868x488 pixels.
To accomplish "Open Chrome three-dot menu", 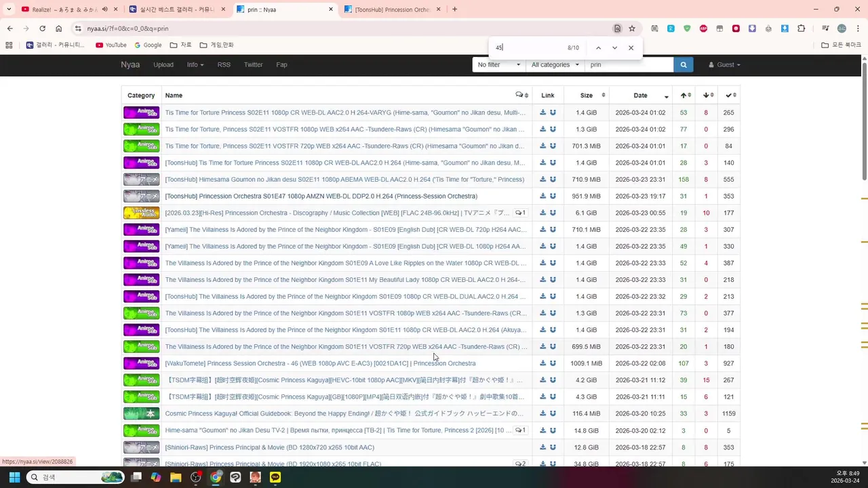I will pos(857,28).
